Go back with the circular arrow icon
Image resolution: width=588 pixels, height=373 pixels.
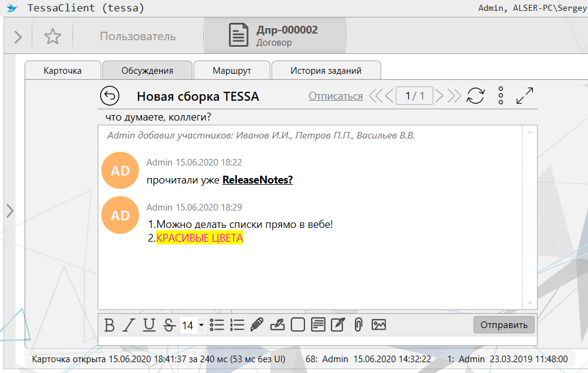[110, 96]
